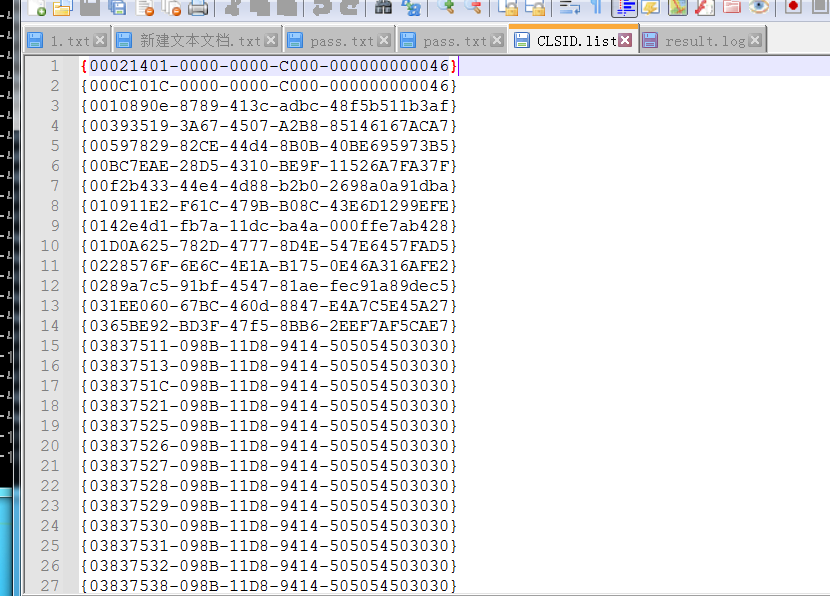Close the 新建文本文档.txt tab
Viewport: 830px width, 596px height.
click(x=271, y=40)
